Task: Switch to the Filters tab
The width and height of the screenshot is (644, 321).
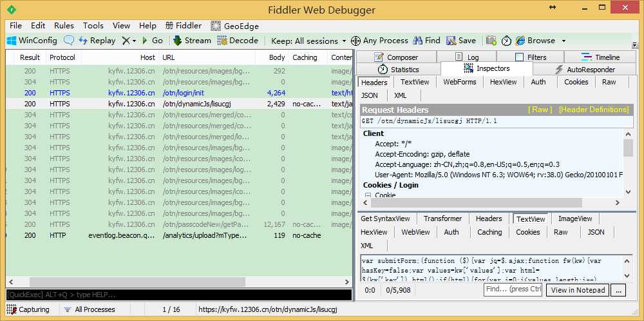Action: (531, 57)
